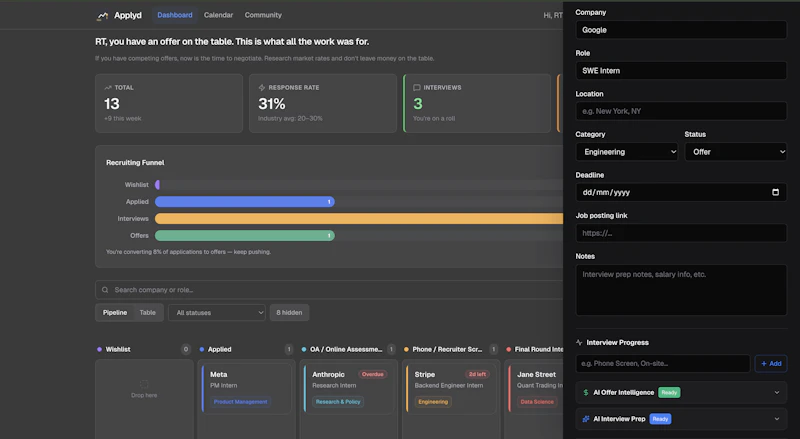Open the All statuses filter dropdown
800x439 pixels.
[217, 312]
